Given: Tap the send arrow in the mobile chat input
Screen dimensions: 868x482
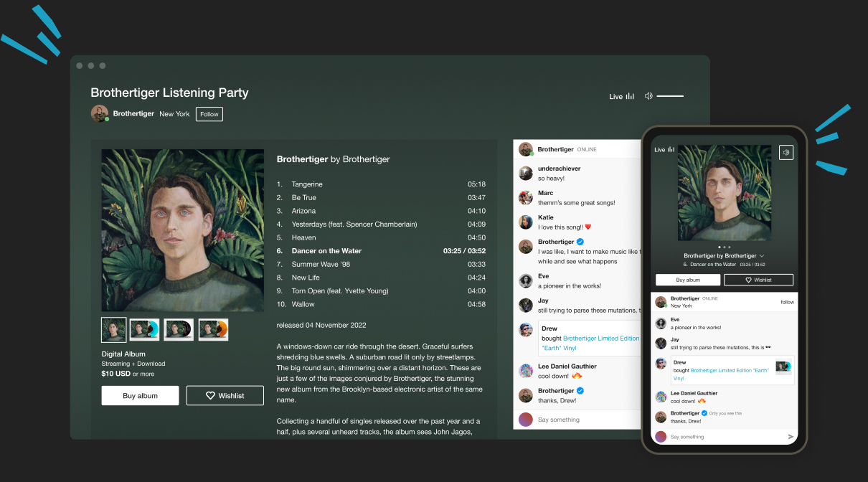Looking at the screenshot, I should tap(791, 436).
